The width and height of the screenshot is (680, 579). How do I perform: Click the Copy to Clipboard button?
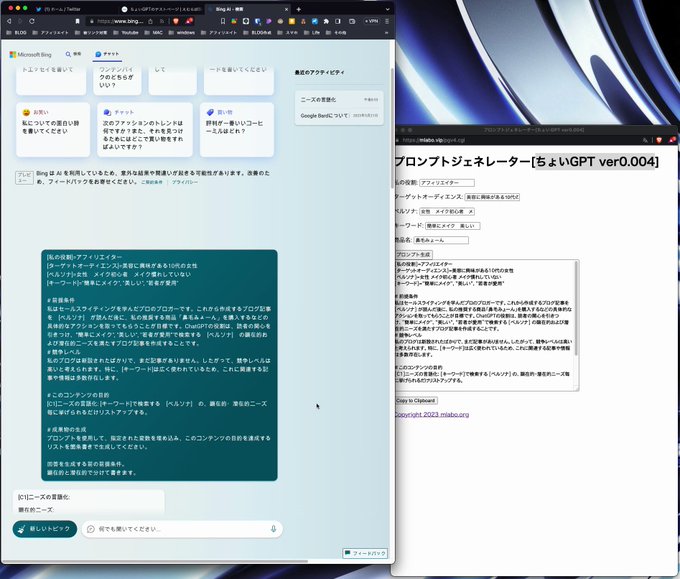tap(416, 401)
